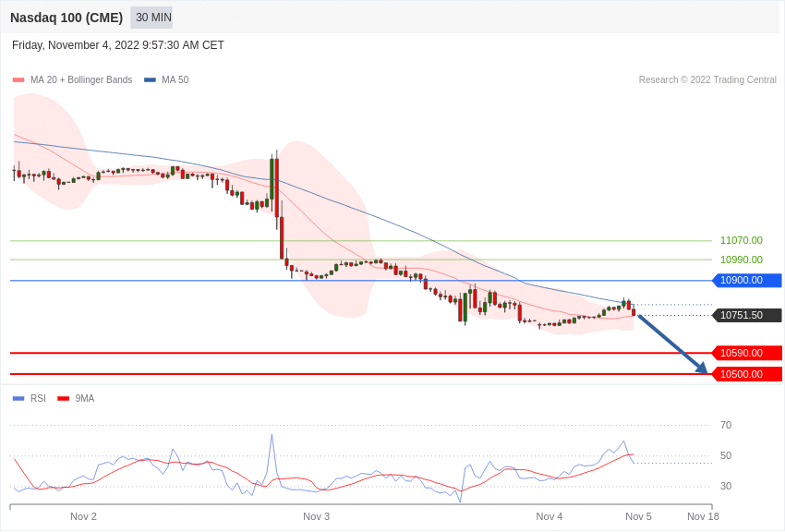Click the 10990.00 green resistance label
The width and height of the screenshot is (785, 532).
click(x=742, y=260)
